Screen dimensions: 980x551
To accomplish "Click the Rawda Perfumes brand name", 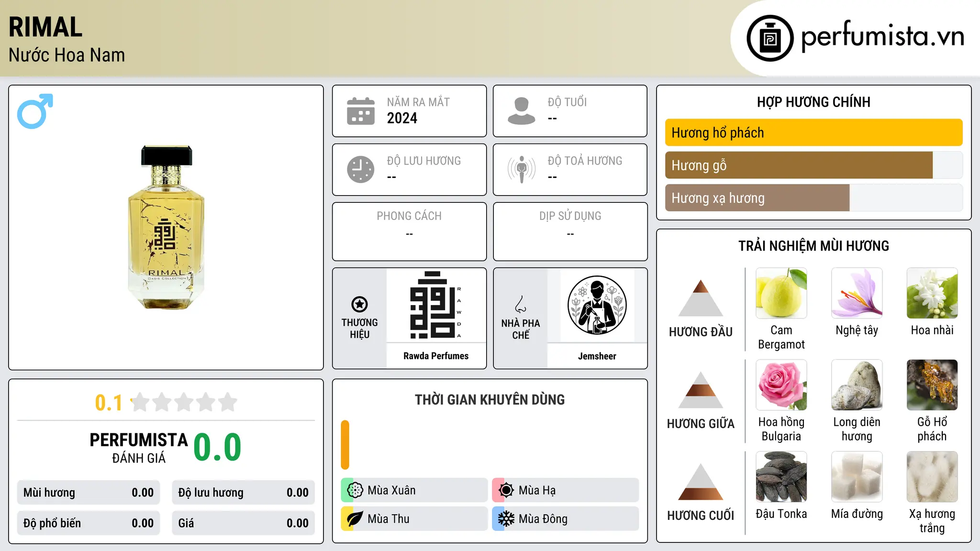I will point(436,356).
